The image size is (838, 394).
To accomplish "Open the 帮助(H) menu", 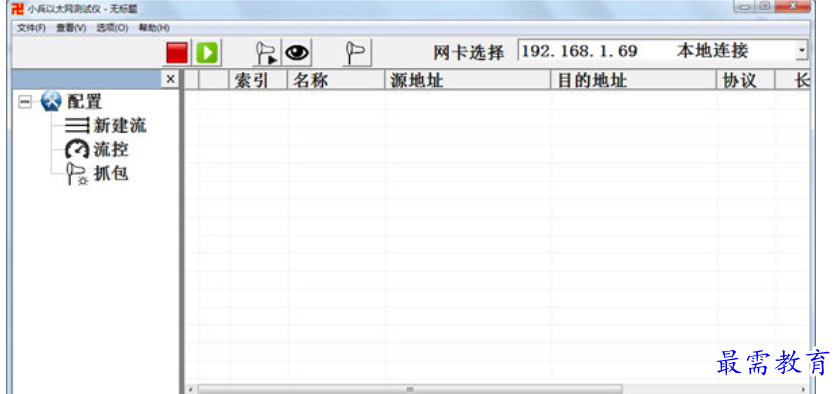I will (154, 28).
